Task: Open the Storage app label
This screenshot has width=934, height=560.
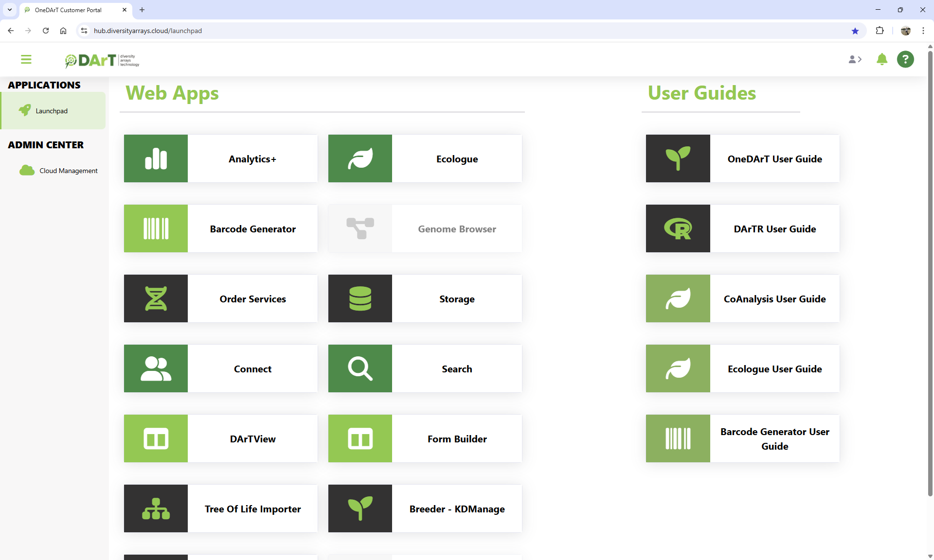Action: tap(457, 299)
